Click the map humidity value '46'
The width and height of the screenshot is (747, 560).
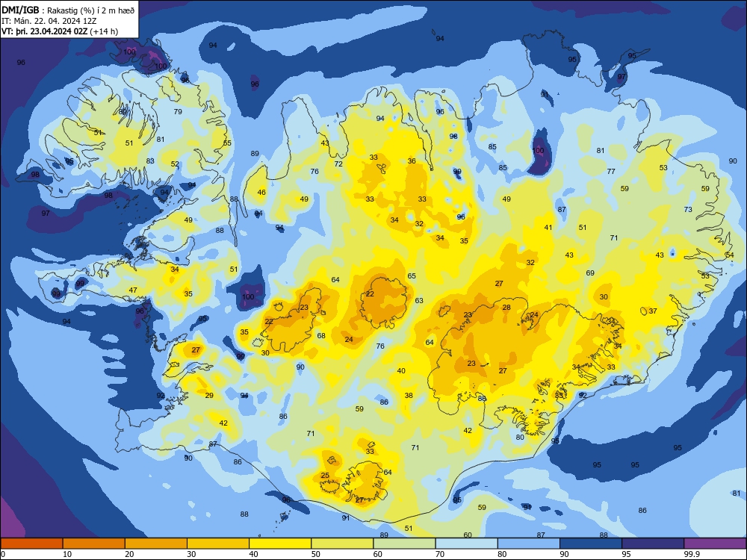coord(261,193)
